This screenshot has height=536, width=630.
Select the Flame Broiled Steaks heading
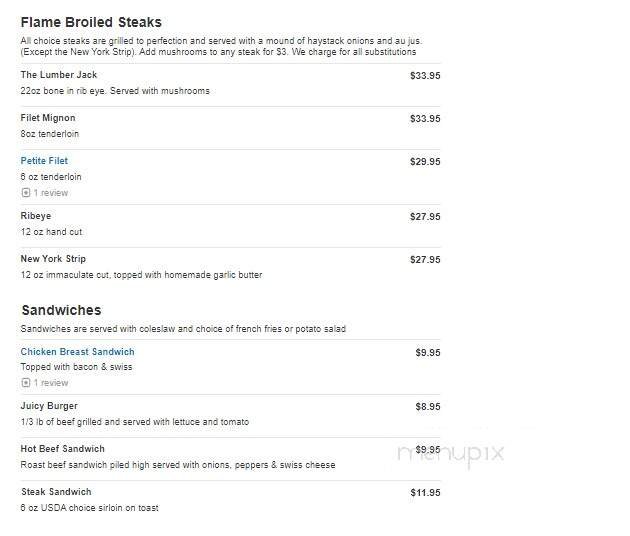91,22
